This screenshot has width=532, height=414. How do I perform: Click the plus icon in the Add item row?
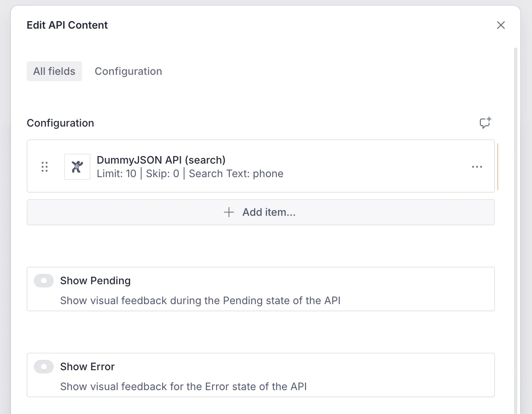click(229, 212)
